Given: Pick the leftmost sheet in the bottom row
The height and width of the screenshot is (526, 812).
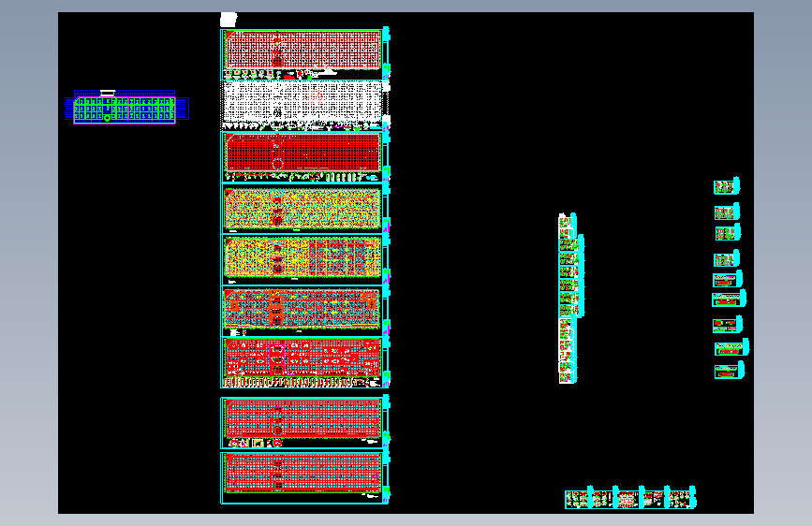Looking at the screenshot, I should tap(579, 499).
